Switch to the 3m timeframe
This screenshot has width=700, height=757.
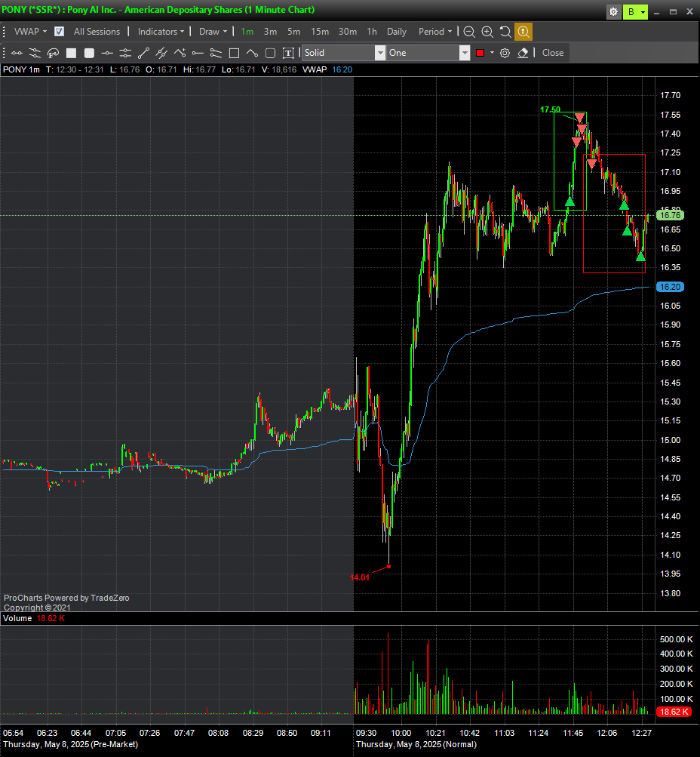pos(270,32)
